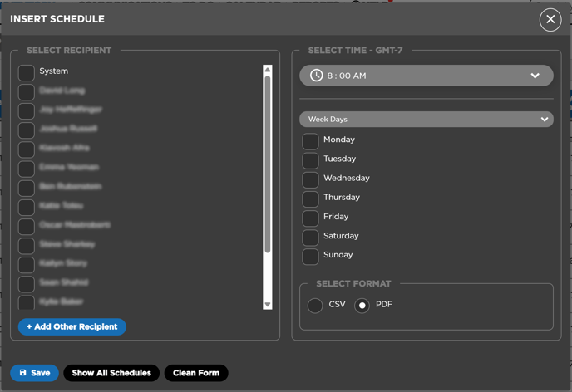Check the System recipient checkbox
This screenshot has height=392, width=572.
point(27,72)
